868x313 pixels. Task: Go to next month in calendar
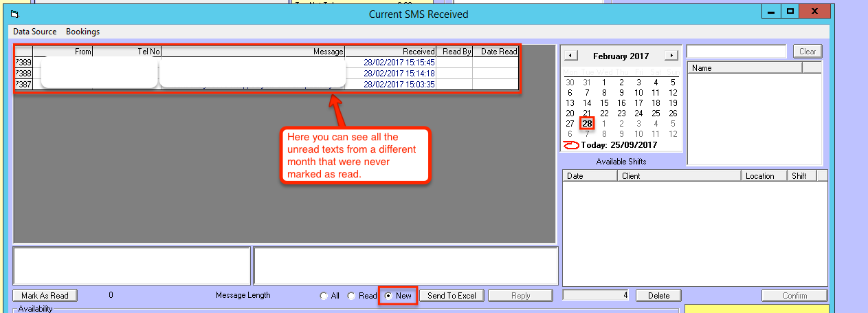coord(671,56)
